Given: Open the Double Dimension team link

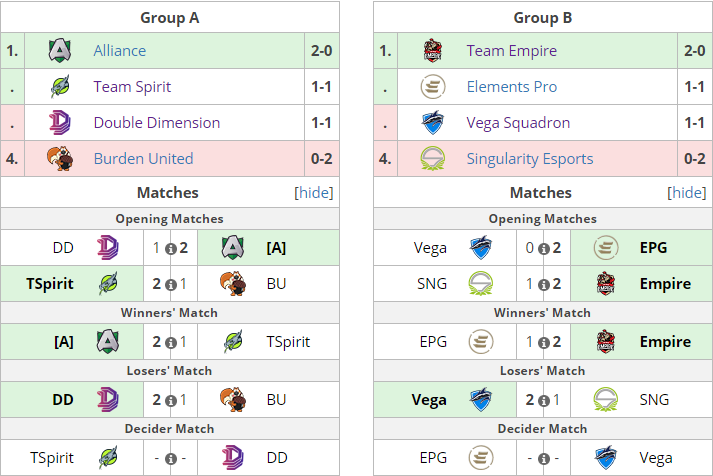Looking at the screenshot, I should pos(157,123).
